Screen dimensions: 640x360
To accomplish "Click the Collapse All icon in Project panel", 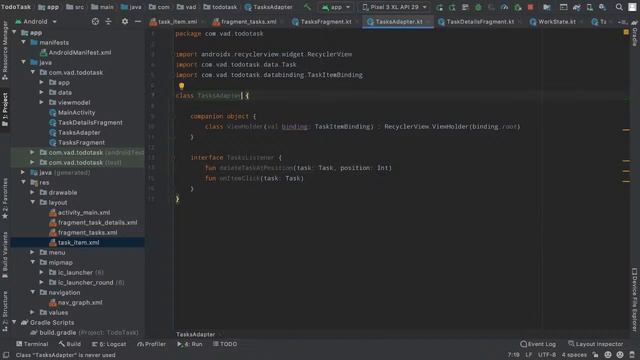I will (x=108, y=21).
